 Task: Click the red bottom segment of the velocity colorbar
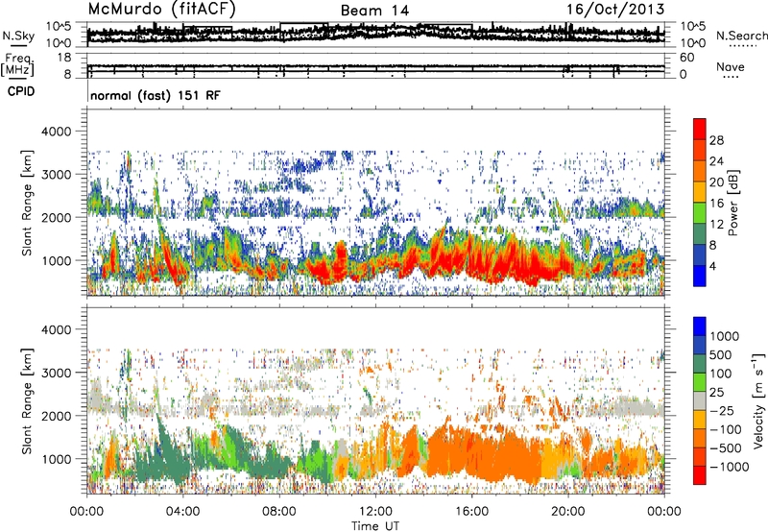pos(700,475)
